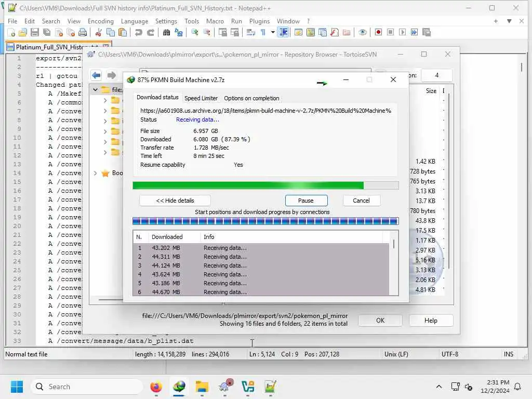The height and width of the screenshot is (399, 532).
Task: Show hidden system tray icons chevron
Action: (438, 387)
